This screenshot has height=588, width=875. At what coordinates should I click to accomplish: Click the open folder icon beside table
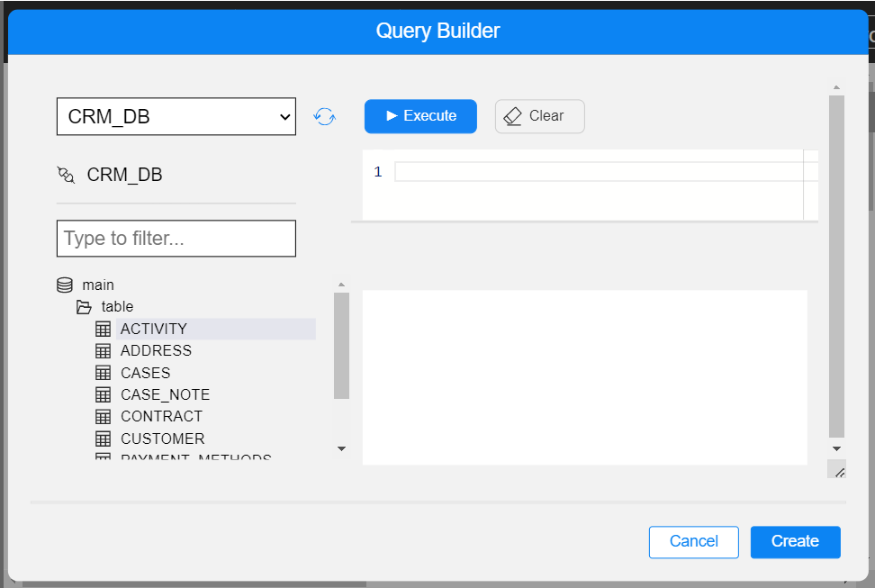click(84, 307)
